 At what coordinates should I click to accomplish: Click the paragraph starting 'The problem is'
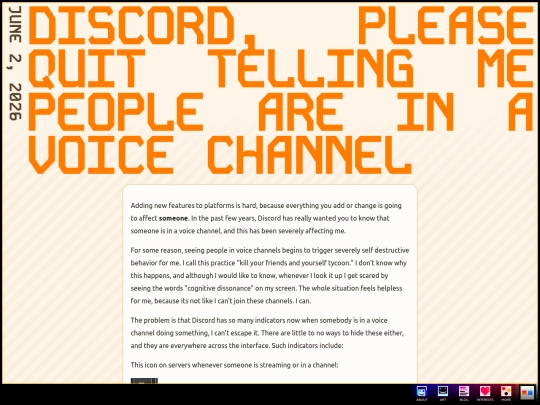(x=267, y=333)
